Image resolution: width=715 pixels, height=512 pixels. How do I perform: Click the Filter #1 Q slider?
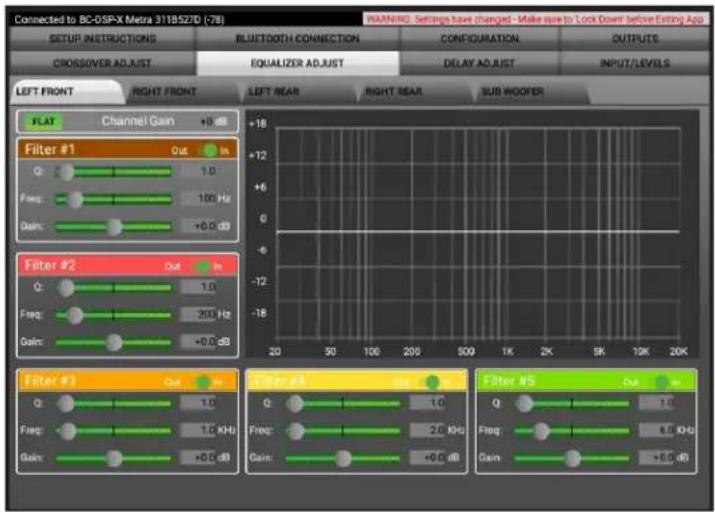coord(113,172)
